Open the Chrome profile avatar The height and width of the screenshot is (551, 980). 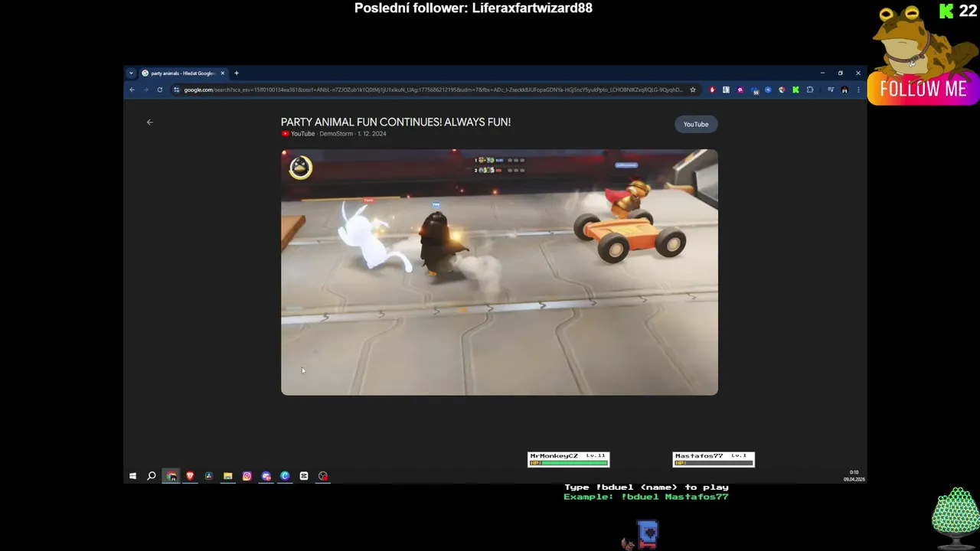[844, 90]
